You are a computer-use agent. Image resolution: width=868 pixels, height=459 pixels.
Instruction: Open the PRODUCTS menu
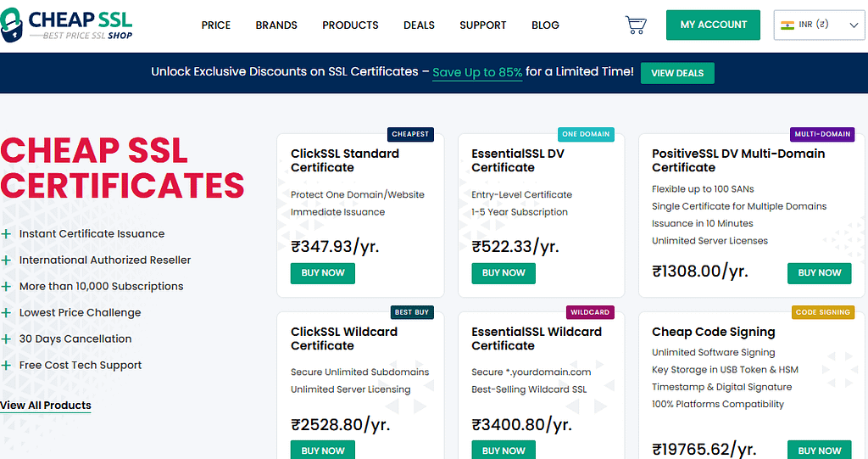click(350, 25)
